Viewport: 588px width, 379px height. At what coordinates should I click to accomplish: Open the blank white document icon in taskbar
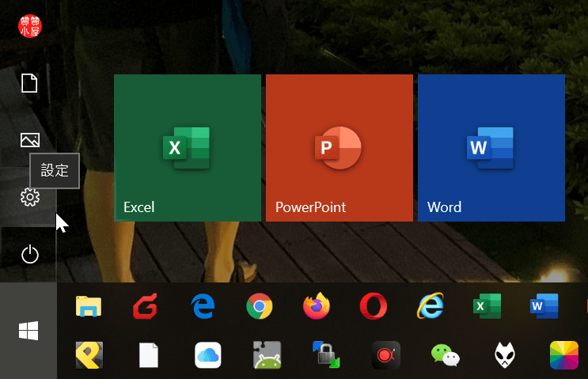click(x=149, y=355)
